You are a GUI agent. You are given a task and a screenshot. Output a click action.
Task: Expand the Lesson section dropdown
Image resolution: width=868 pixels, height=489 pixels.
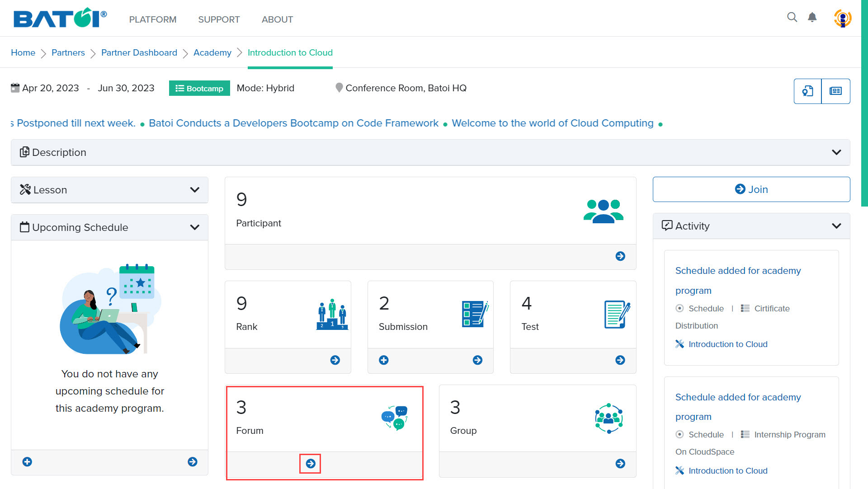coord(194,190)
